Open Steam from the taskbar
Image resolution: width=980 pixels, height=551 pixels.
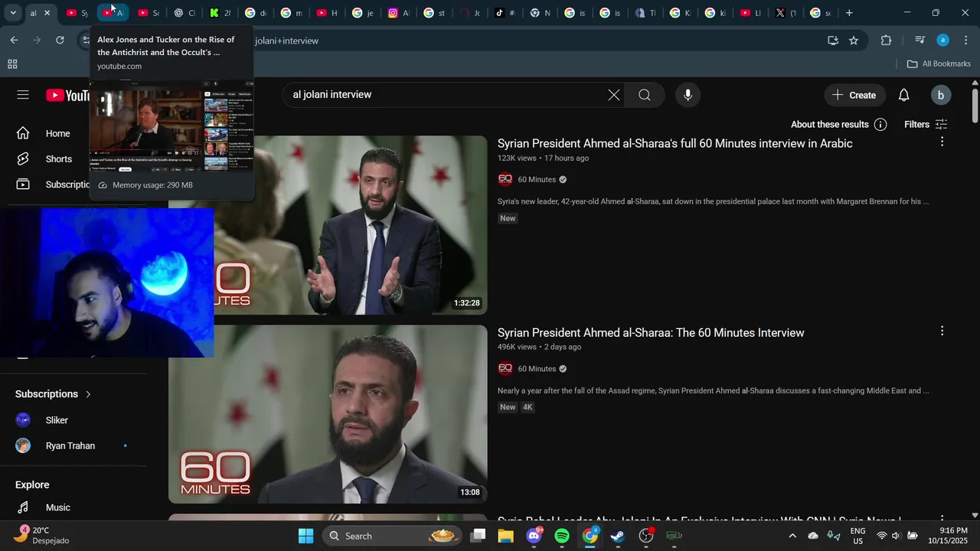[618, 536]
